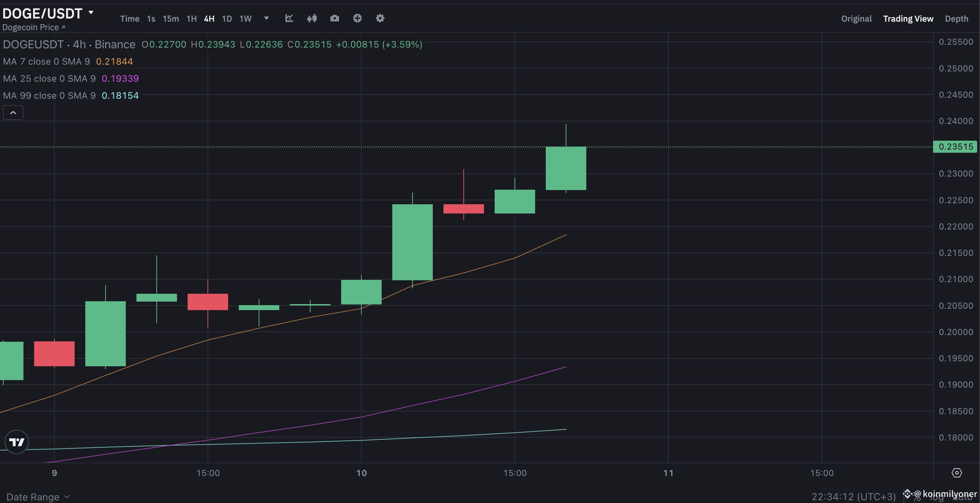Open chart settings via gear icon
Image resolution: width=980 pixels, height=503 pixels.
(380, 18)
